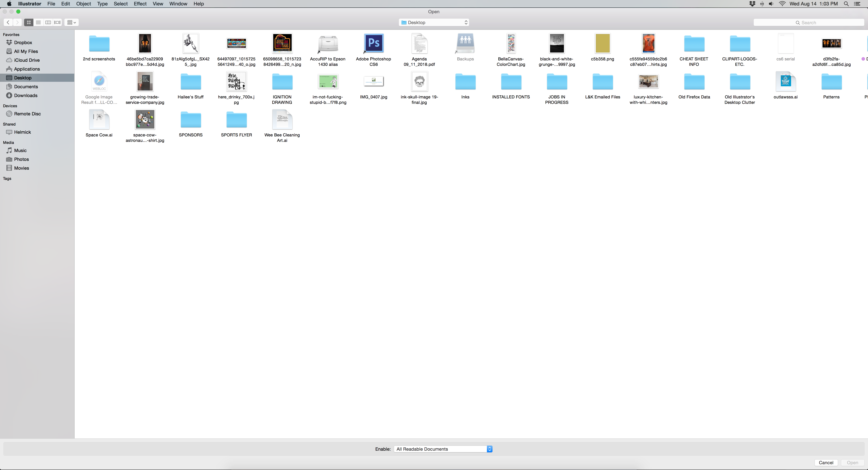Open the Object menu
Image resolution: width=868 pixels, height=470 pixels.
[84, 4]
